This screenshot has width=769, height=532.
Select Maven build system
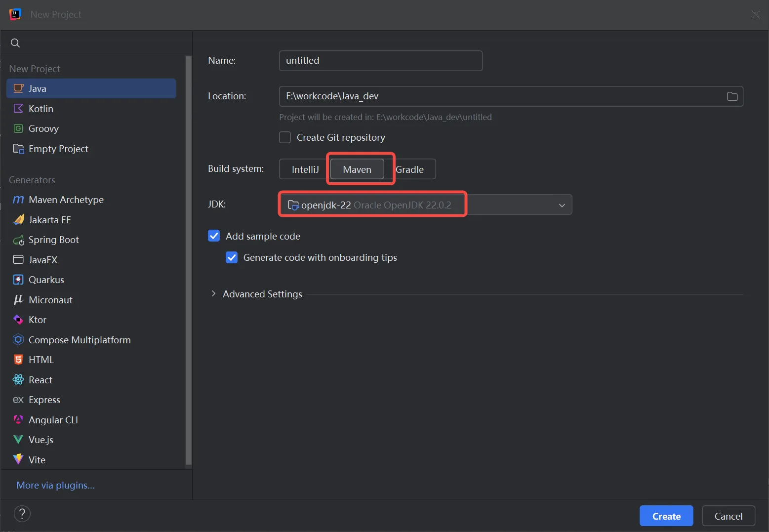point(357,169)
